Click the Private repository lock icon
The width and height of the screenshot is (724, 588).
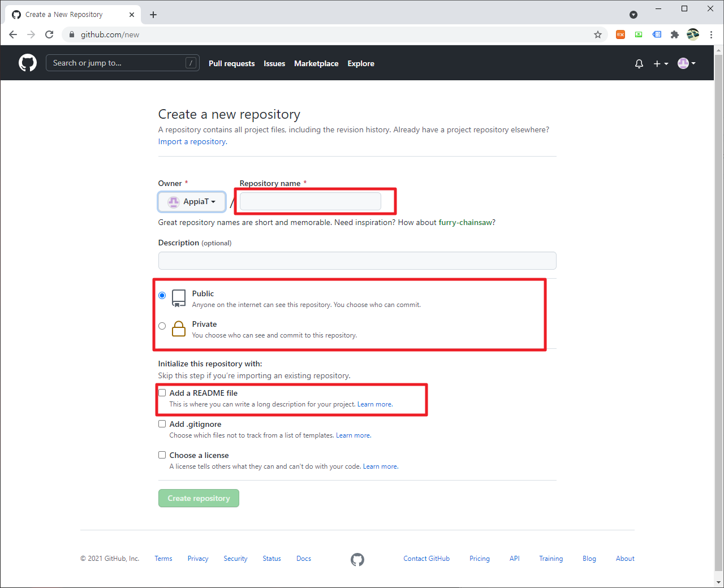179,328
